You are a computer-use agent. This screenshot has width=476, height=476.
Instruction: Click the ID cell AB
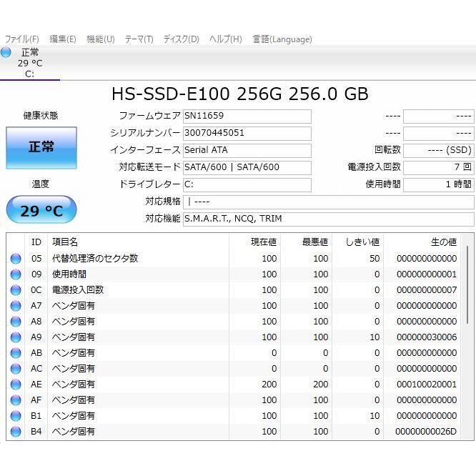pos(36,353)
